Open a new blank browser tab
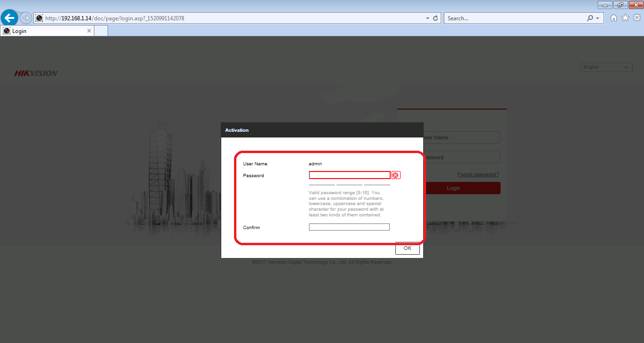Image resolution: width=644 pixels, height=343 pixels. click(101, 31)
